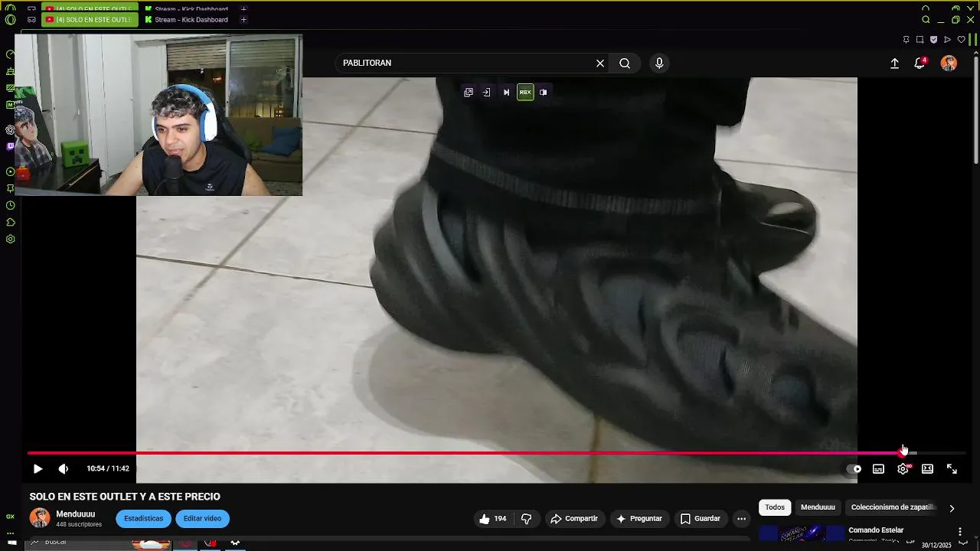
Task: Select the Coleccionismo de zapatillas chip
Action: 893,507
